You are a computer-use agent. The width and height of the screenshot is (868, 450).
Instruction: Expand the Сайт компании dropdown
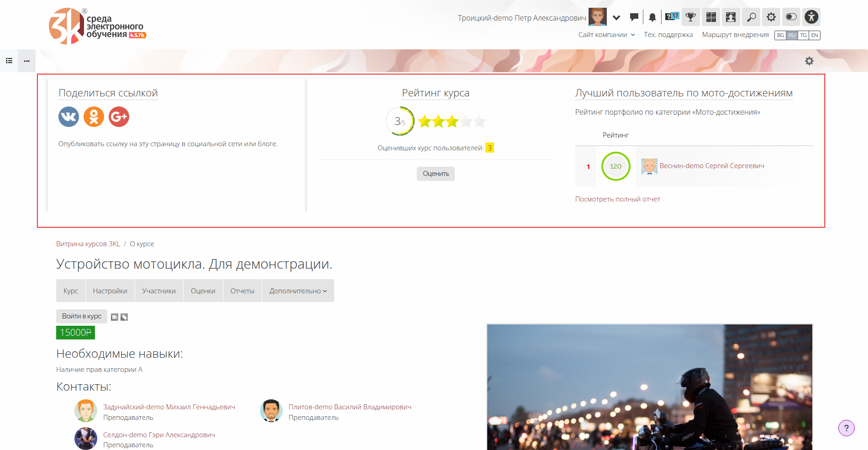pos(606,35)
